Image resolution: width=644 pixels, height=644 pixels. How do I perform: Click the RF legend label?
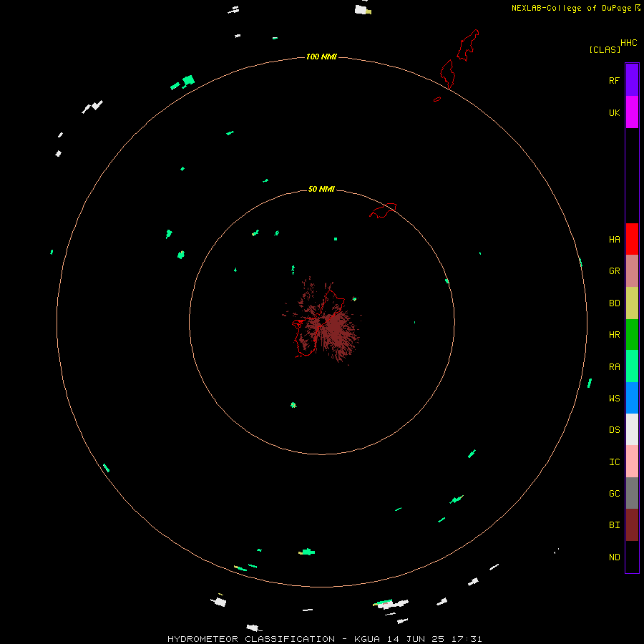click(x=614, y=80)
